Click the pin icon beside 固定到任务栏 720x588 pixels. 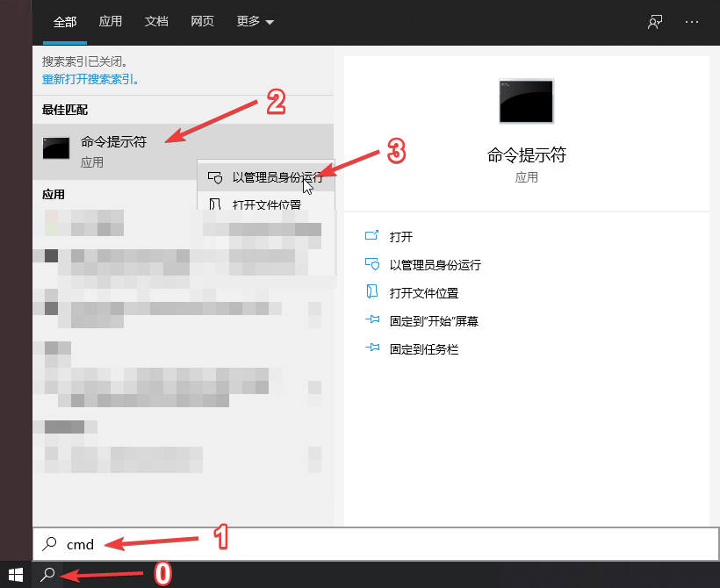click(372, 348)
